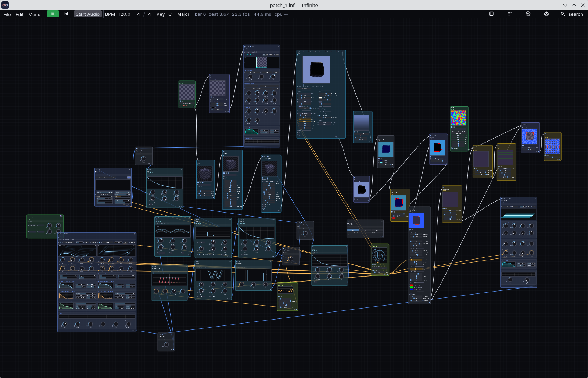The width and height of the screenshot is (588, 378).
Task: Open the Key note dropdown showing C
Action: click(170, 14)
